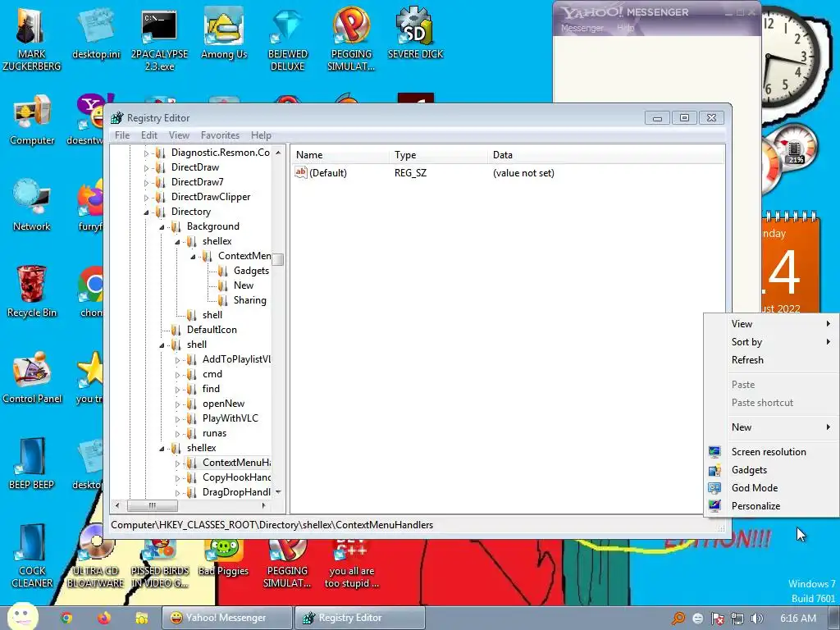Expand the Diagnostic.Resmon.Co key node
The width and height of the screenshot is (840, 630).
pos(146,153)
